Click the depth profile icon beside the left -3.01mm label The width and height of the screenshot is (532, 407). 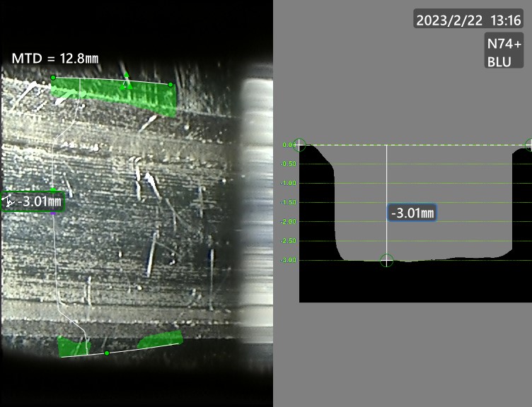pos(9,202)
